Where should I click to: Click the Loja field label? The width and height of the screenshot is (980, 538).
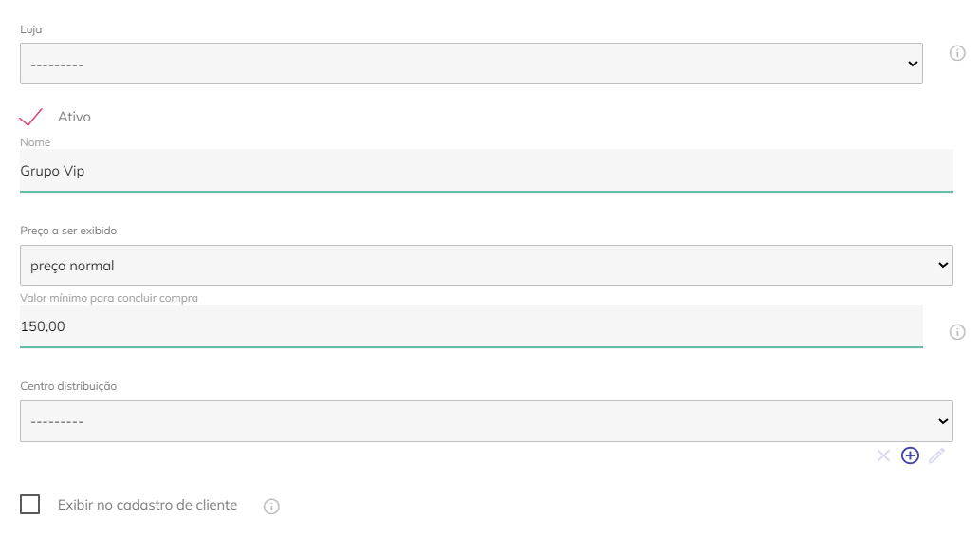point(31,29)
